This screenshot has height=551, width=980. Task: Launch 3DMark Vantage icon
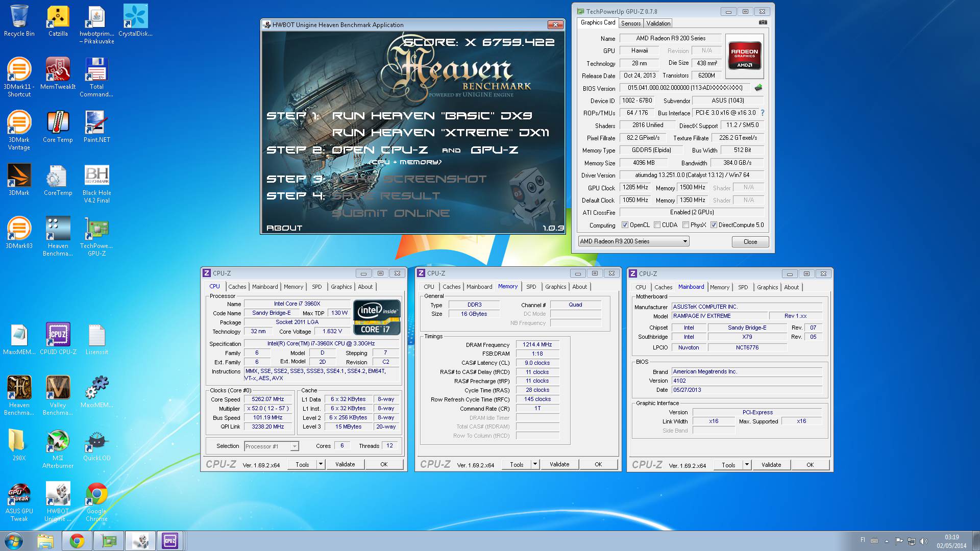pos(19,131)
